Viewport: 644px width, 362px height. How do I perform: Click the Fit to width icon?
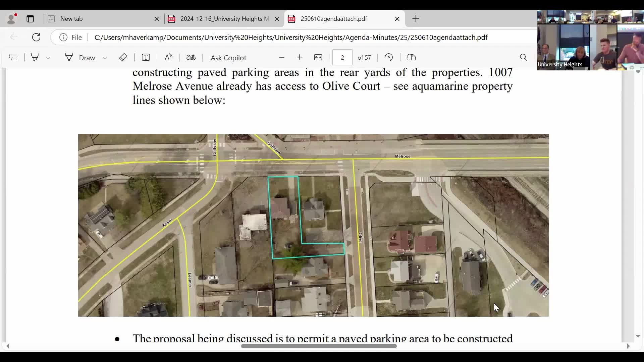pyautogui.click(x=318, y=57)
